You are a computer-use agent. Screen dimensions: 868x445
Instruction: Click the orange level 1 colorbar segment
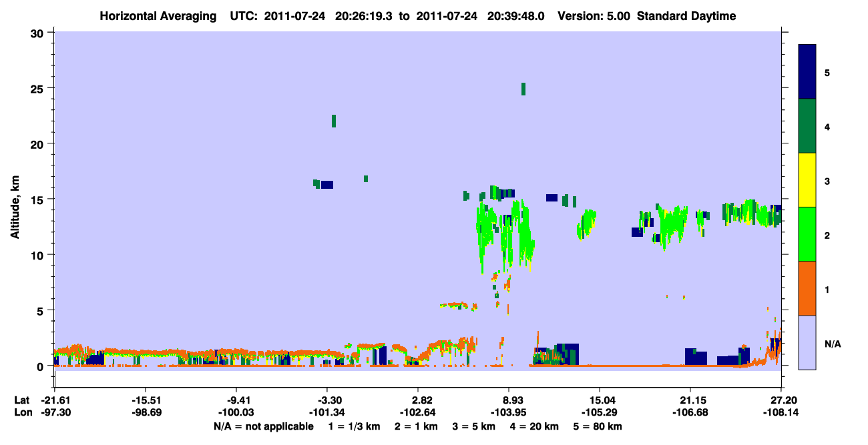pyautogui.click(x=807, y=288)
